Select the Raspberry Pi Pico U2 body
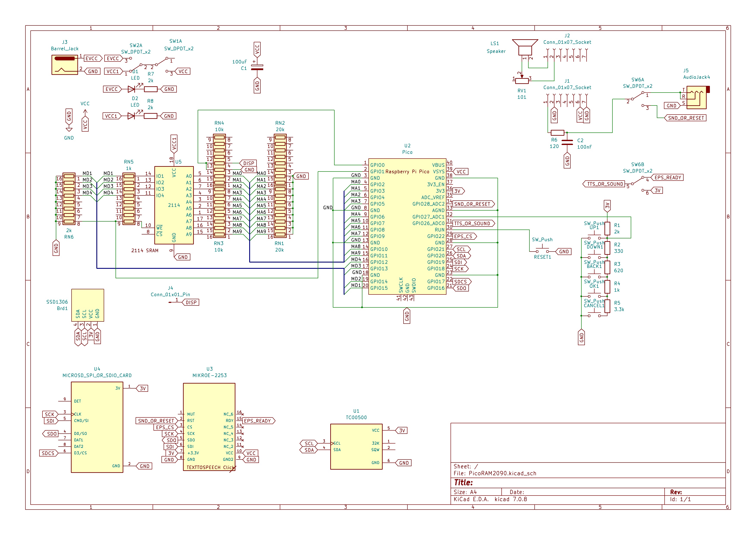The height and width of the screenshot is (535, 756). (407, 226)
